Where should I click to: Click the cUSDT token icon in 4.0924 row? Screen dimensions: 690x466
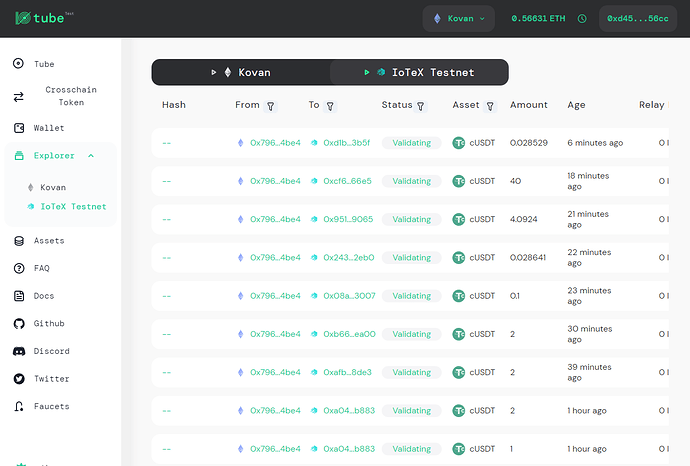pyautogui.click(x=459, y=219)
